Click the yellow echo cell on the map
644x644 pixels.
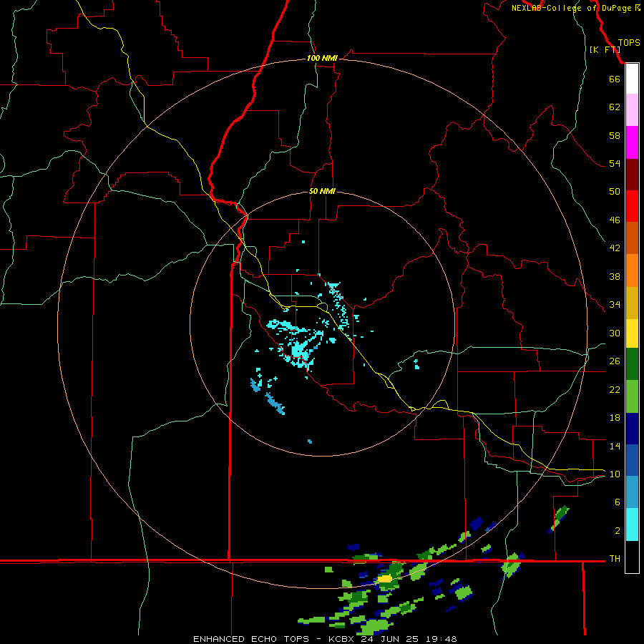coord(385,579)
